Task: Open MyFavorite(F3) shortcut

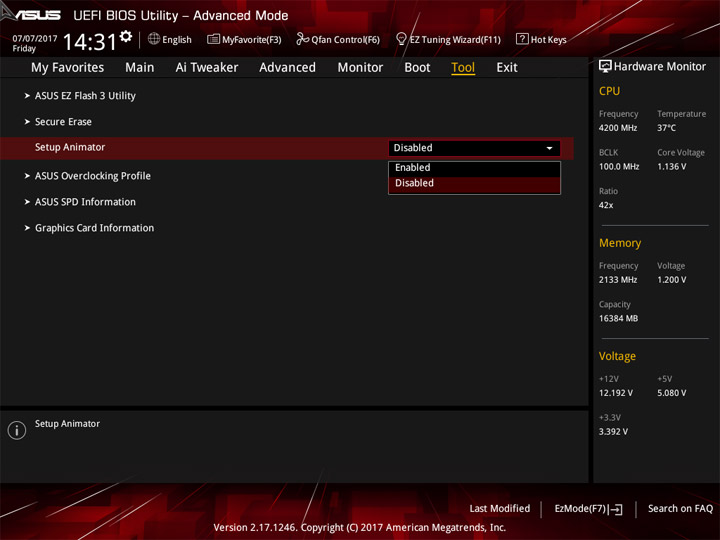Action: point(244,39)
